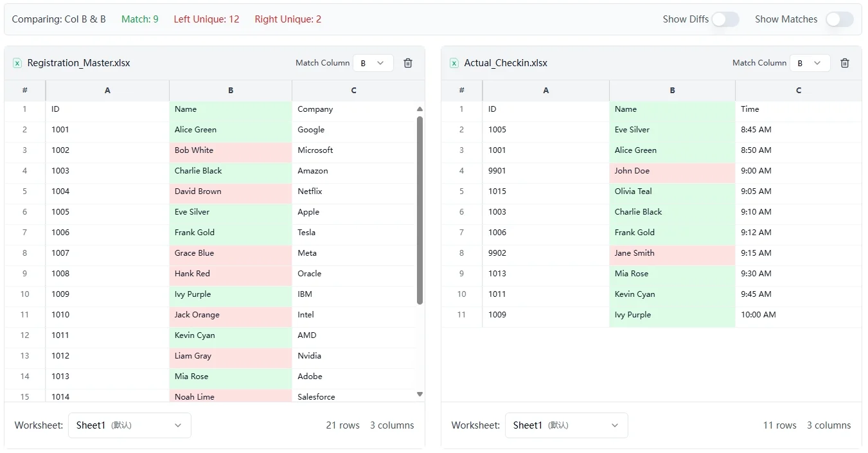
Task: Open the Match Column dropdown for Actual_Checkin.xlsx
Action: tap(810, 63)
